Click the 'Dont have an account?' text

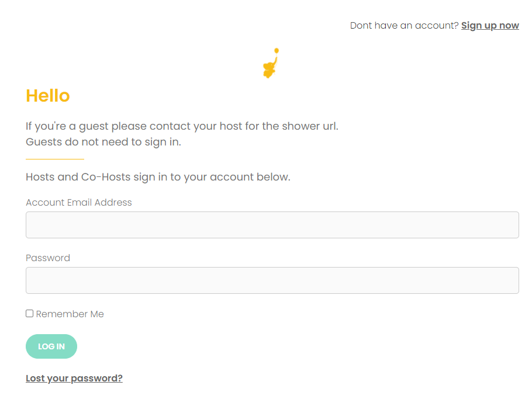[x=404, y=25]
